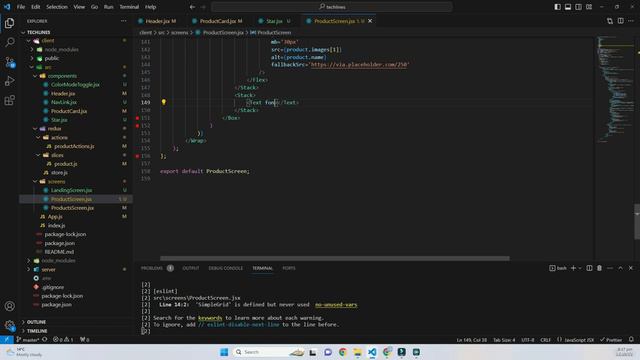
Task: Expand the server folder
Action: click(x=29, y=269)
